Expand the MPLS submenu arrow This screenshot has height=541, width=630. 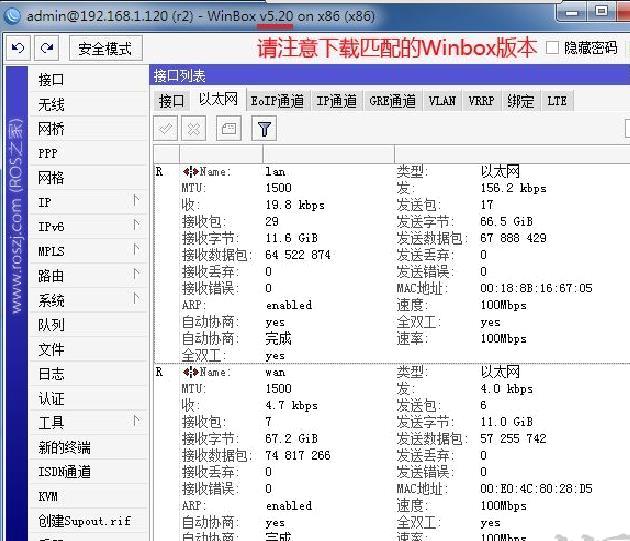pyautogui.click(x=136, y=249)
